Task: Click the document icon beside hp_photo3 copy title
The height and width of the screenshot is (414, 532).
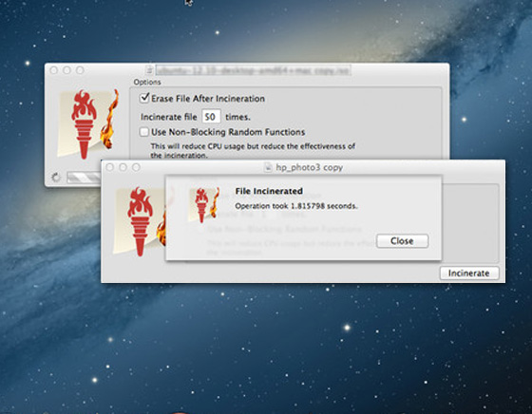Action: 268,167
